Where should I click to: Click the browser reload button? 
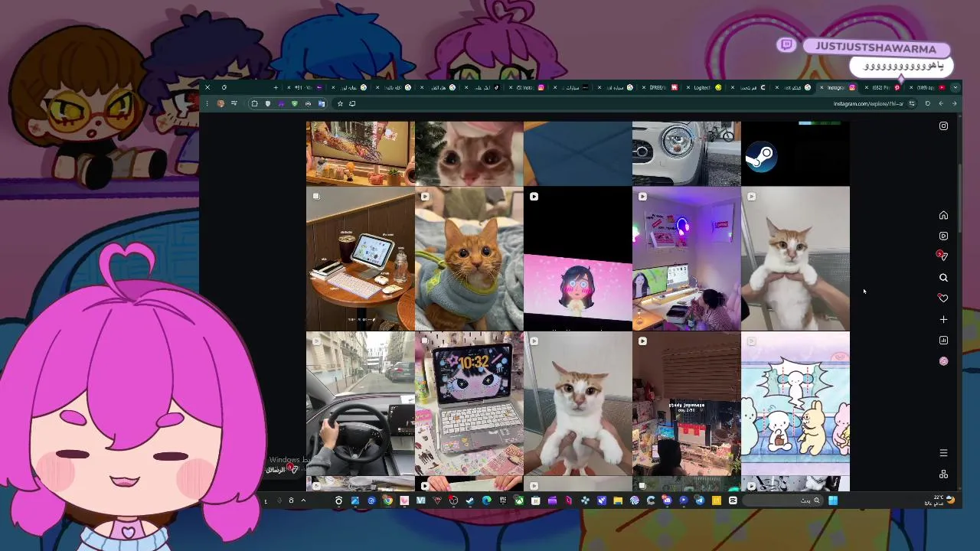[927, 103]
